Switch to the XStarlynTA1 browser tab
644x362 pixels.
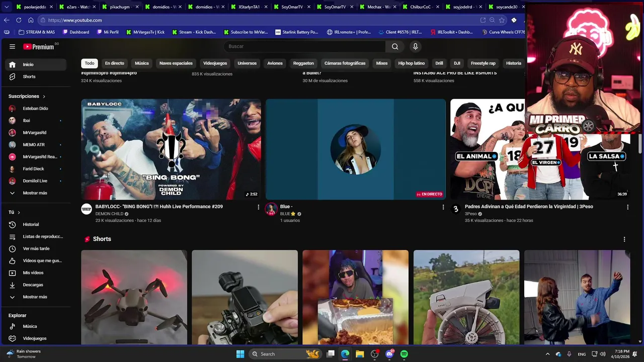pyautogui.click(x=249, y=7)
